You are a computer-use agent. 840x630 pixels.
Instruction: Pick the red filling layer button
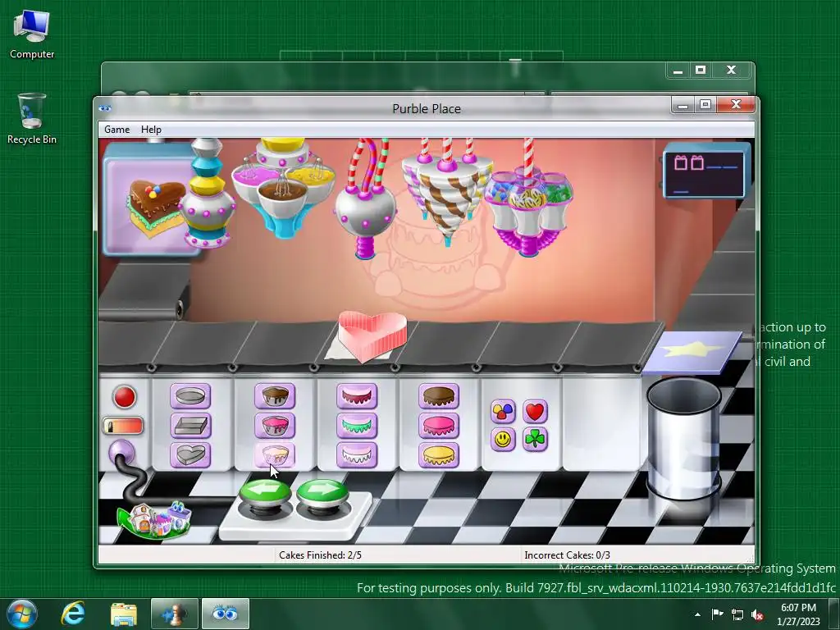(357, 396)
